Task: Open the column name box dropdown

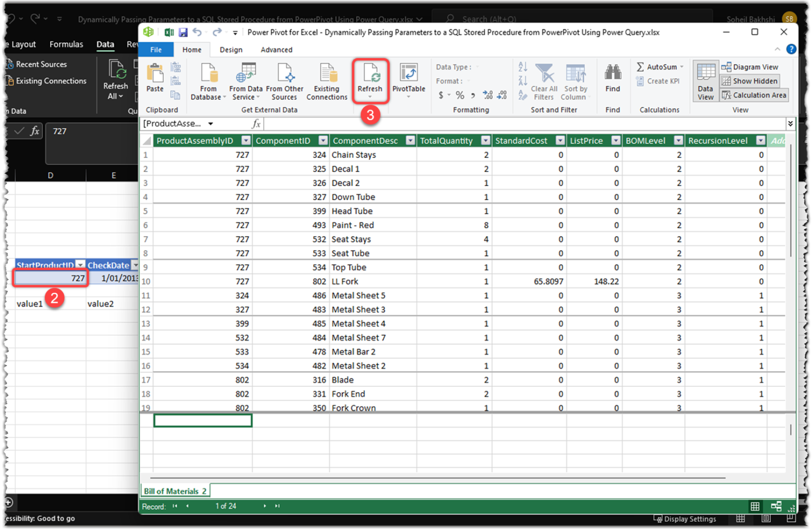Action: point(210,124)
